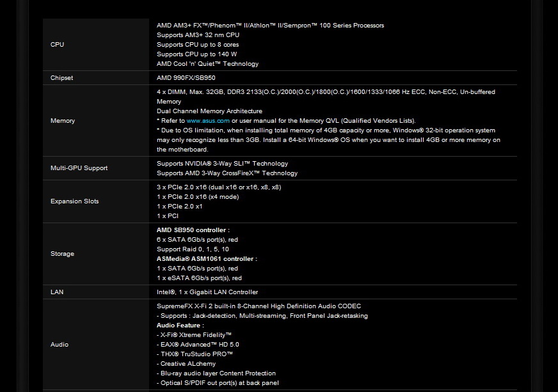Select the Audio row label
Screen dimensions: 558x392
tap(59, 345)
